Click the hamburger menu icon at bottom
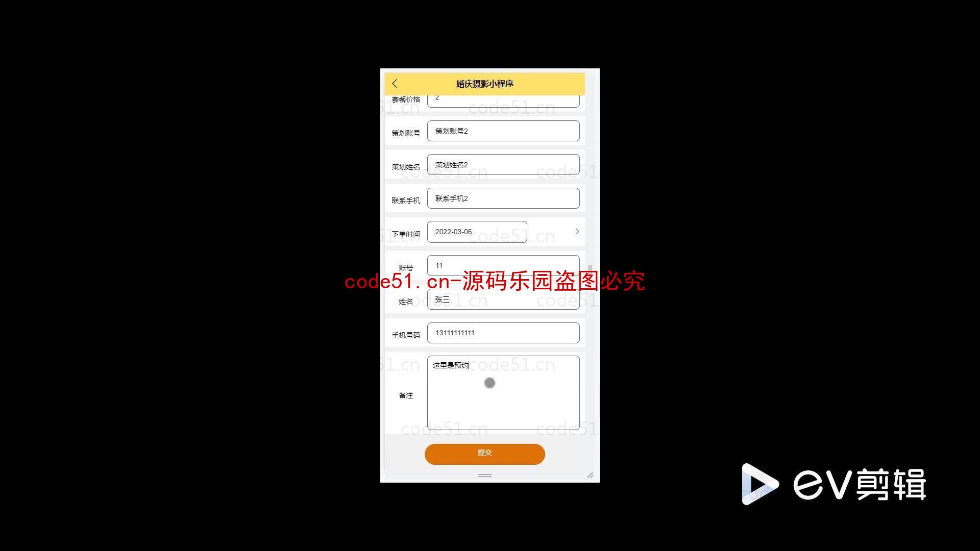980x551 pixels. tap(484, 475)
